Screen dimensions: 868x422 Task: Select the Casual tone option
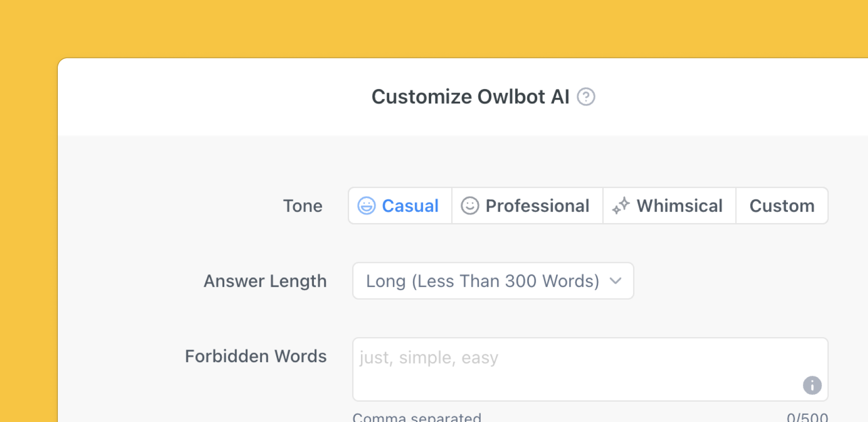400,206
